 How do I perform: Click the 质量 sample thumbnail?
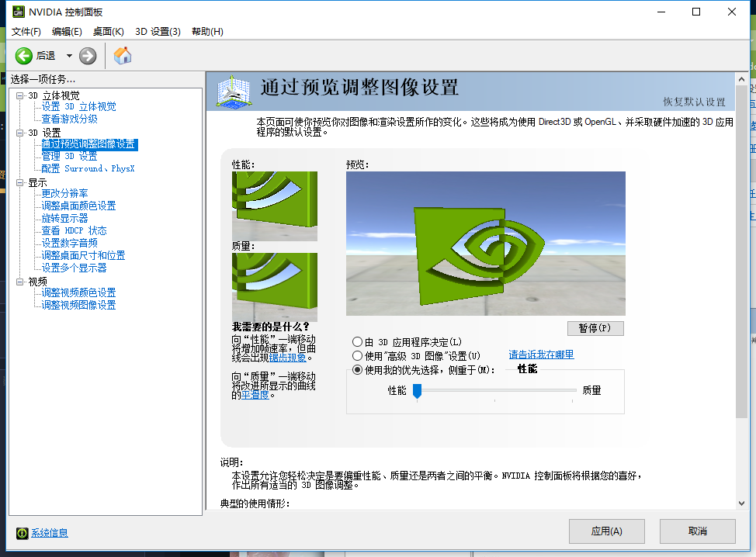click(x=274, y=287)
